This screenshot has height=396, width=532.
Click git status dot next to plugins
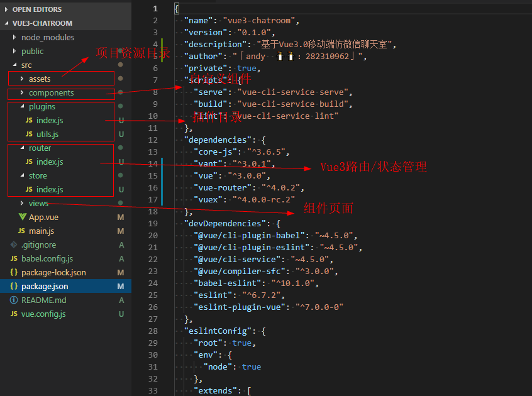pos(121,106)
